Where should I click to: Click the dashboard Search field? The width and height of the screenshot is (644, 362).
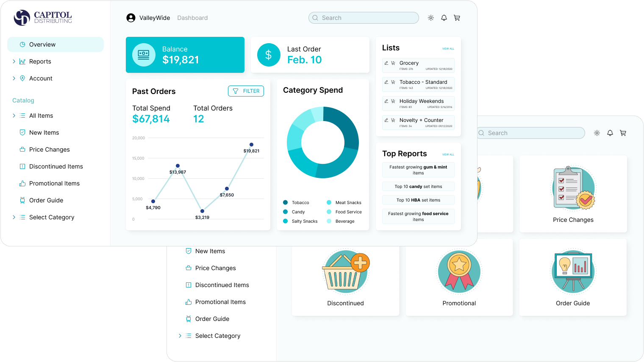[364, 18]
